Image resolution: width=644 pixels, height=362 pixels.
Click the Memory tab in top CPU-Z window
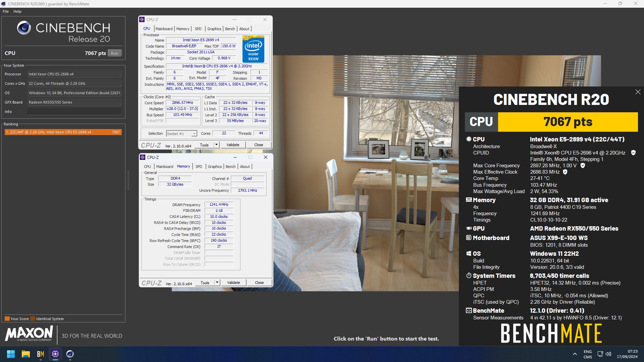coord(183,29)
